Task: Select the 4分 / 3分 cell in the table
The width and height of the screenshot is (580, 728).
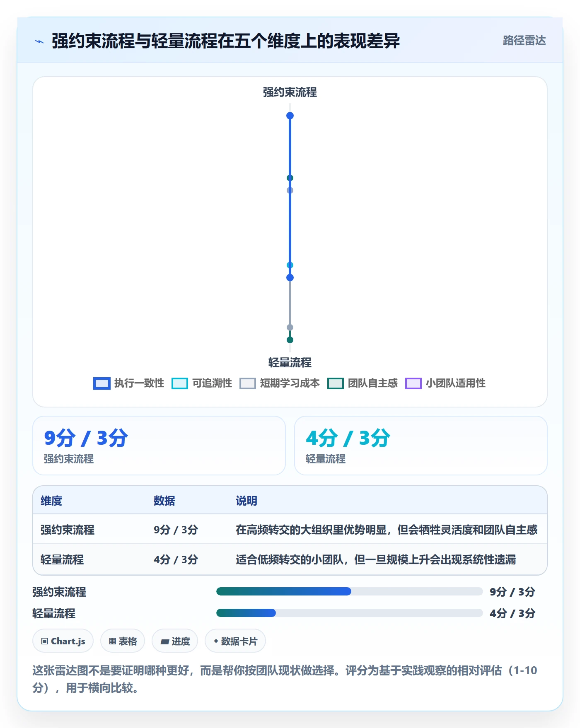Action: pyautogui.click(x=176, y=559)
